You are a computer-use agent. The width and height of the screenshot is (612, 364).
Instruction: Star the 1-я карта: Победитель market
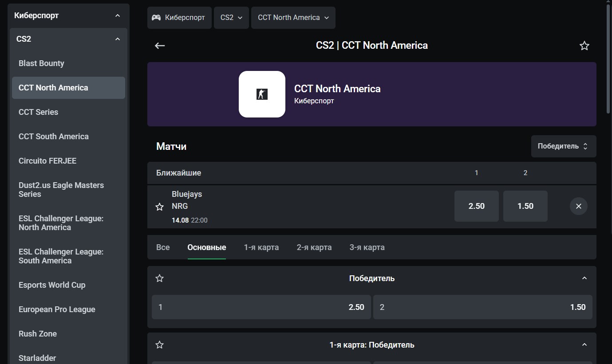(x=160, y=345)
